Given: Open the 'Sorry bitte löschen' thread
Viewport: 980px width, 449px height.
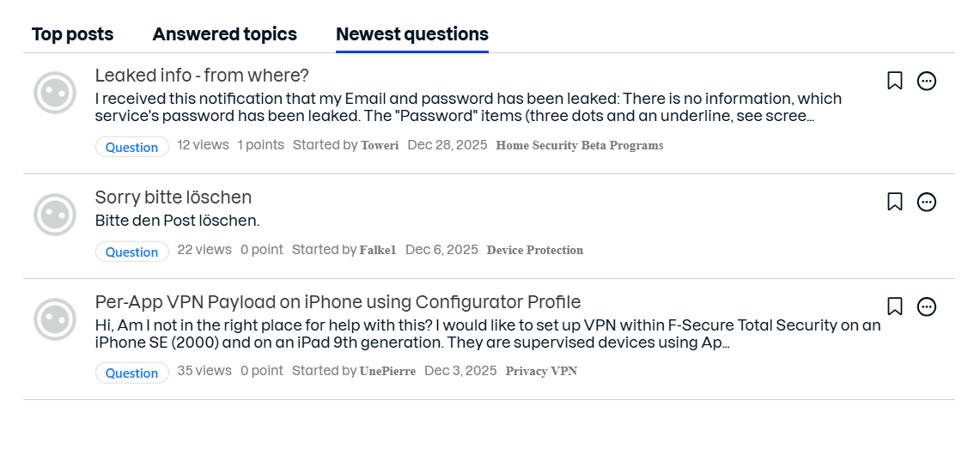Looking at the screenshot, I should [173, 197].
